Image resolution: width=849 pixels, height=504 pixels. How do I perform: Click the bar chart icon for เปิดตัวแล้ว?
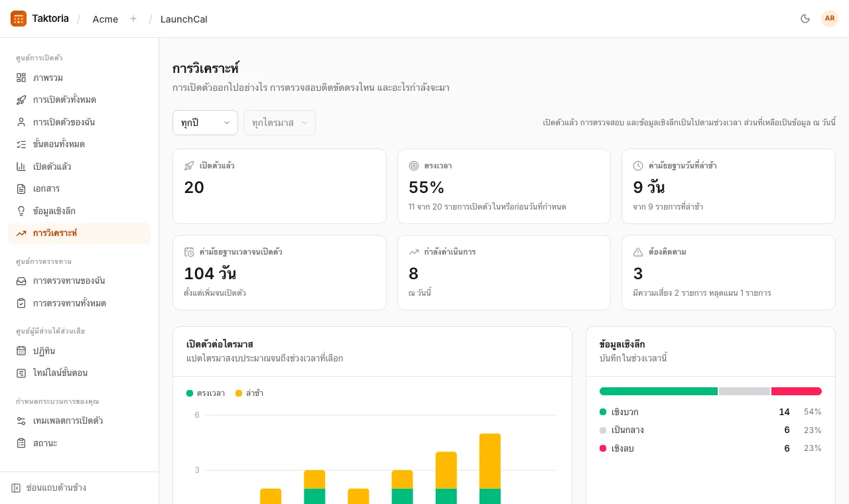coord(21,166)
